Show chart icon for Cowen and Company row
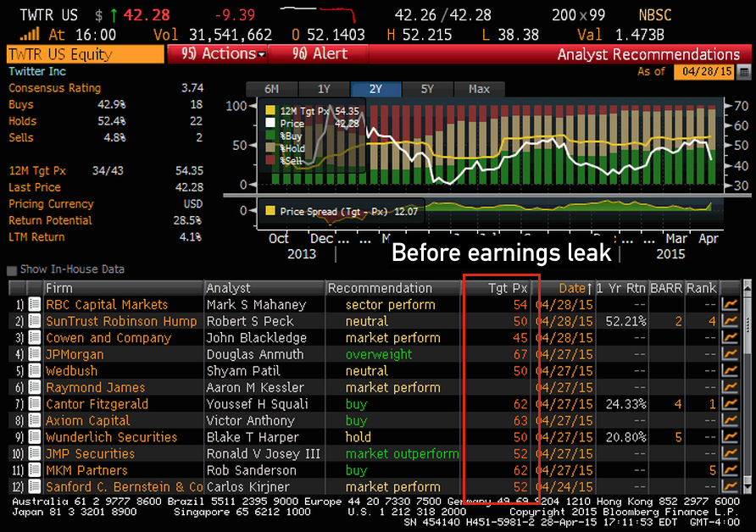The width and height of the screenshot is (756, 532). point(730,338)
